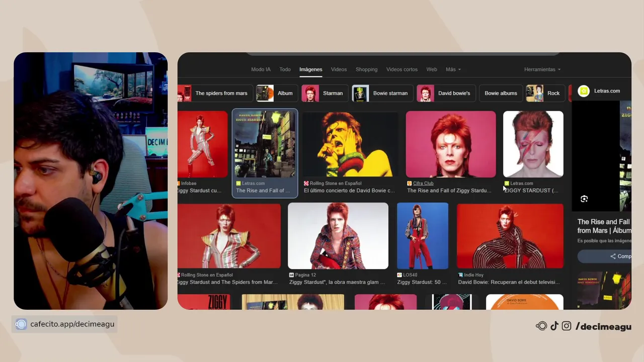Screen dimensions: 644x362
Task: Click the Indie Hoy source label
Action: pos(473,275)
